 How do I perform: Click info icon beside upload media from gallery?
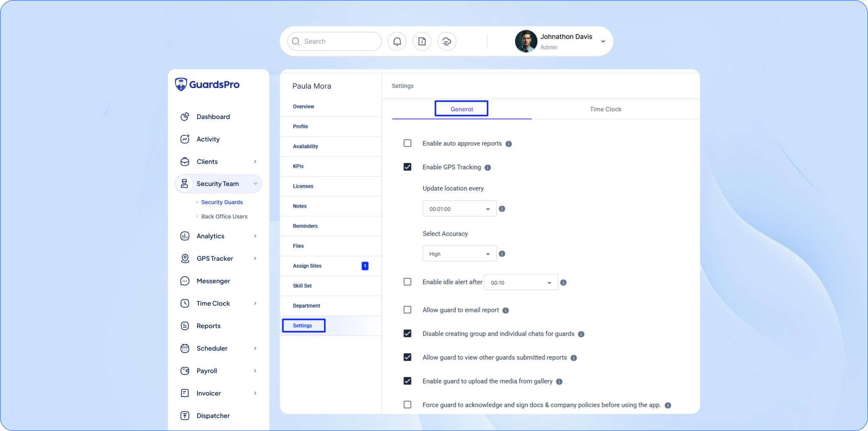tap(559, 382)
